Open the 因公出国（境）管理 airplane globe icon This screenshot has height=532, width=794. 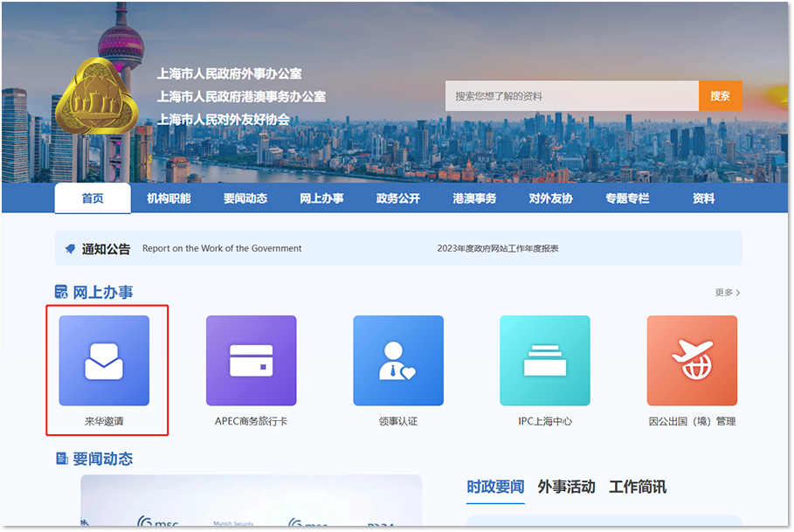click(691, 361)
